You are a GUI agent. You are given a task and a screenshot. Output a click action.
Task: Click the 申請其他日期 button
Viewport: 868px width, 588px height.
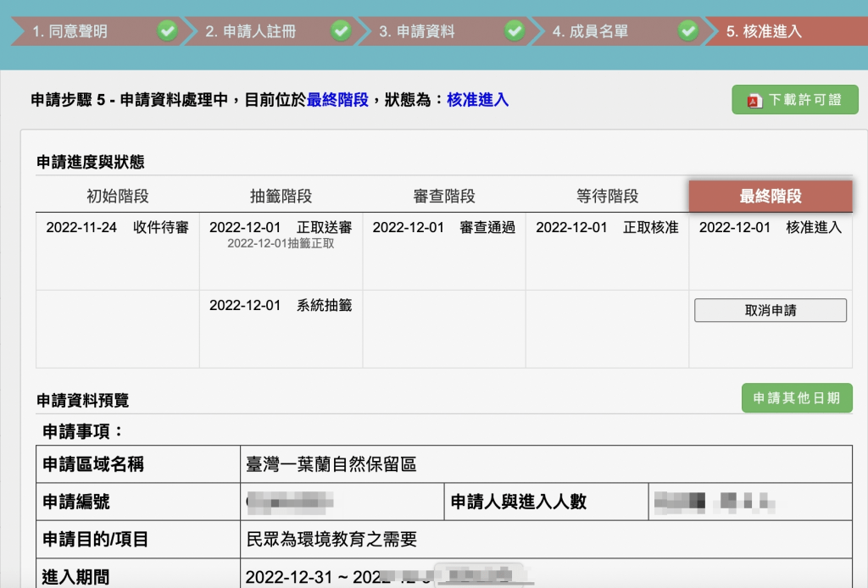[x=797, y=397]
